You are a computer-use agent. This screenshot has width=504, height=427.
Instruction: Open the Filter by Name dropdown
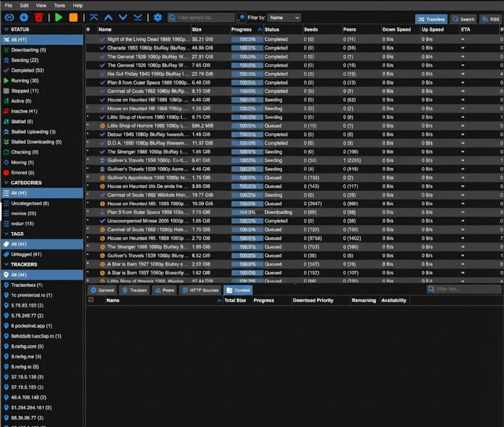pyautogui.click(x=284, y=18)
